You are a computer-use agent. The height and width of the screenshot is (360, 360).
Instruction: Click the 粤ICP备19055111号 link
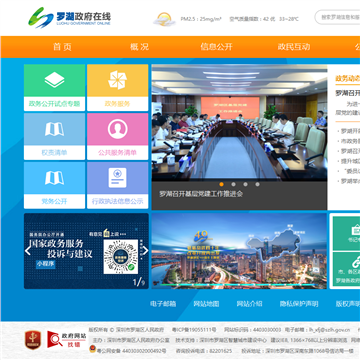point(194,330)
